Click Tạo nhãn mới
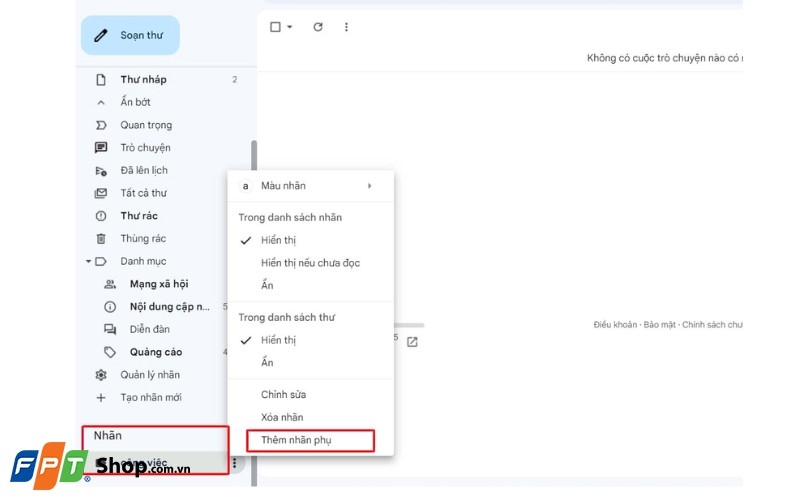This screenshot has height=500, width=800. coord(151,397)
